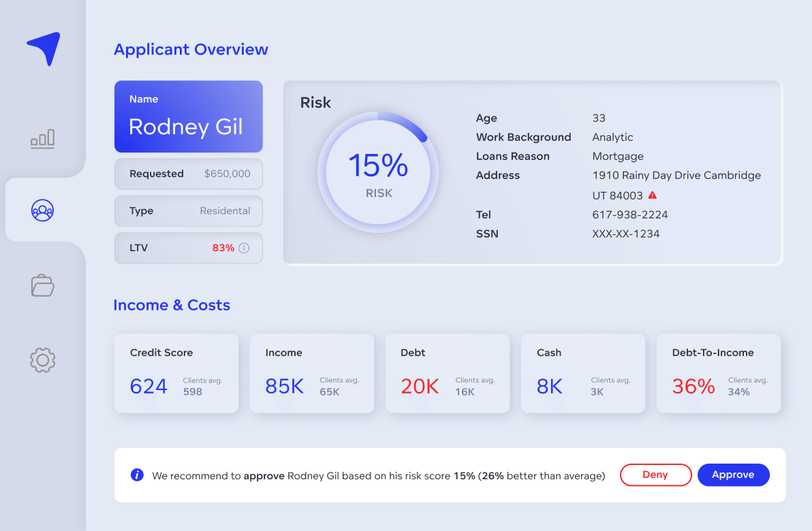Select the Name card showing Rodney Gil
This screenshot has height=531, width=812.
coord(189,116)
